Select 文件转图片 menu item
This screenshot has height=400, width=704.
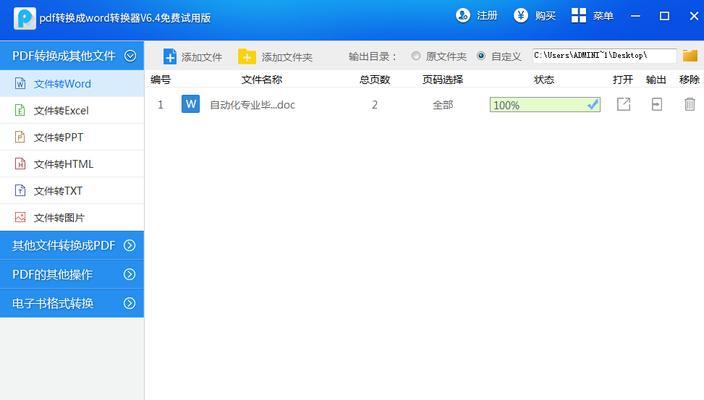pos(72,217)
